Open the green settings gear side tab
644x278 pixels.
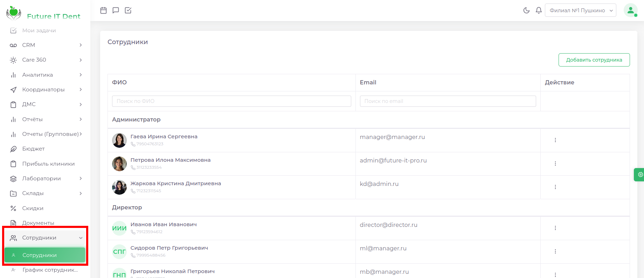(640, 174)
